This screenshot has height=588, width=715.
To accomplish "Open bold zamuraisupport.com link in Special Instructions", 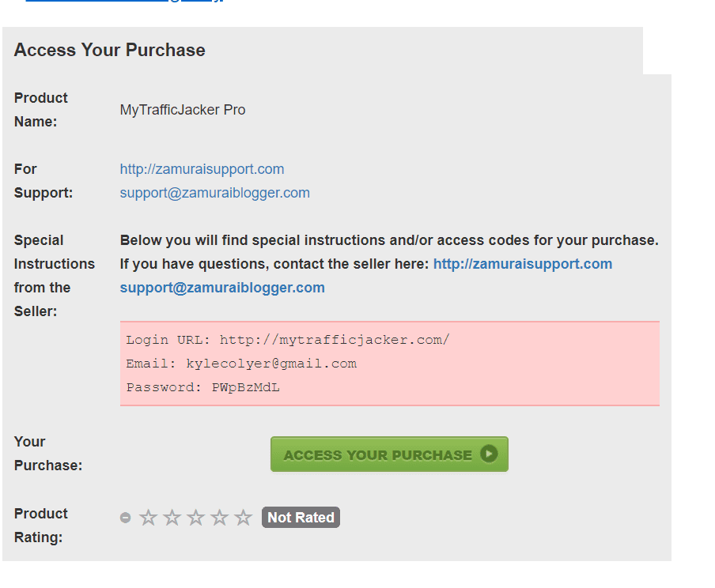I will 522,264.
